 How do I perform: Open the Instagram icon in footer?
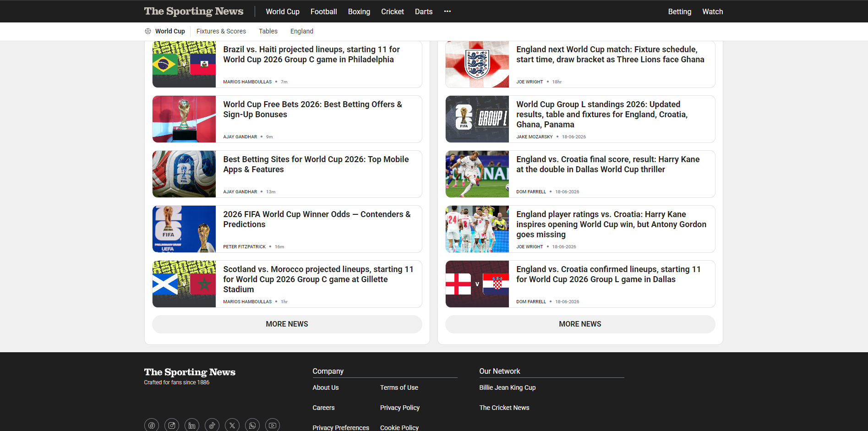pyautogui.click(x=172, y=425)
